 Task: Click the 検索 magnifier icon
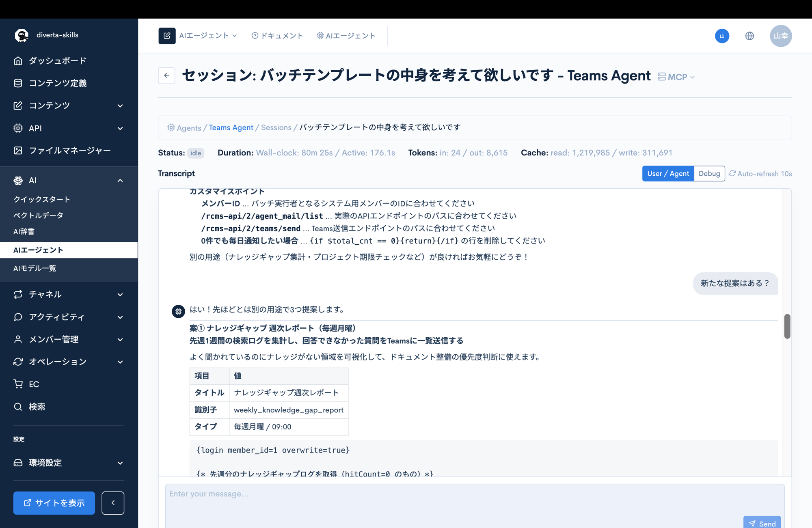(18, 407)
